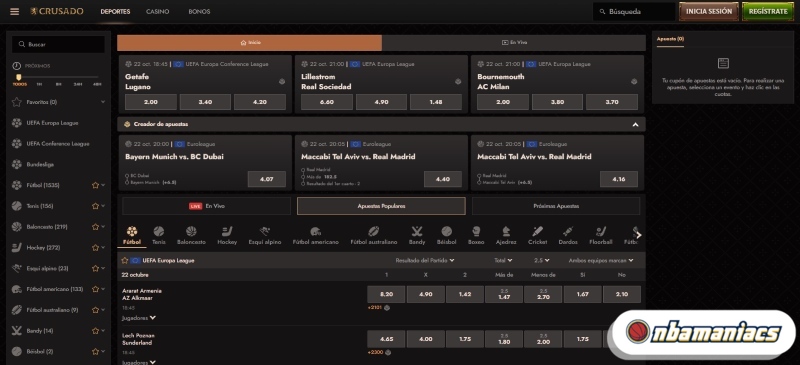Star Bandy (14) as favorite
This screenshot has height=365, width=800.
click(95, 331)
